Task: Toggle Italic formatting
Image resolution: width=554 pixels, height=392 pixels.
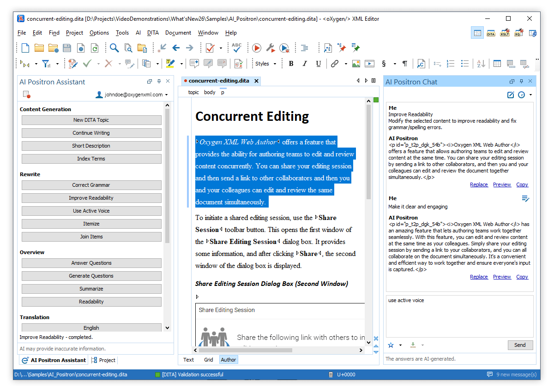Action: pyautogui.click(x=305, y=64)
